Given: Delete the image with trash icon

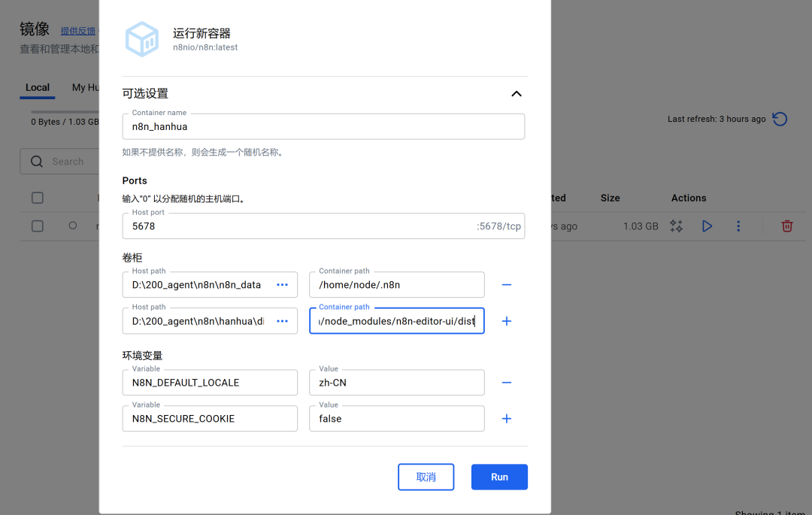Looking at the screenshot, I should [x=787, y=226].
